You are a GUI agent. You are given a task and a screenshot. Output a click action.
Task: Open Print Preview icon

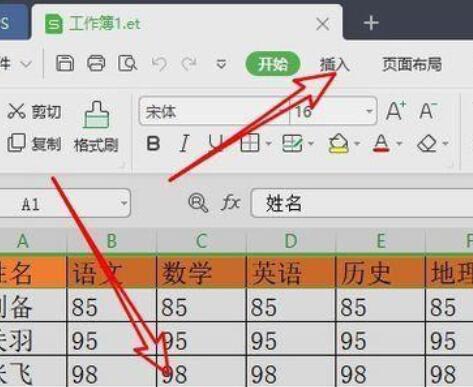(127, 63)
